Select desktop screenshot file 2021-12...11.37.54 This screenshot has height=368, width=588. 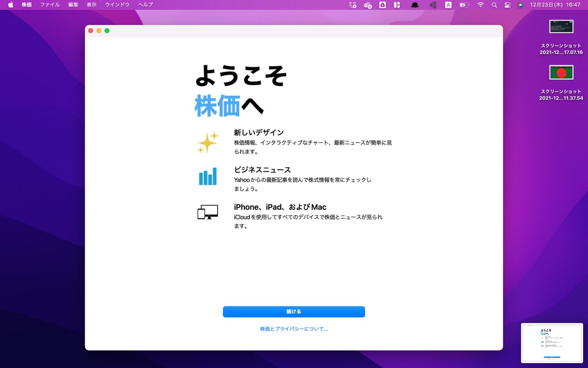click(561, 83)
